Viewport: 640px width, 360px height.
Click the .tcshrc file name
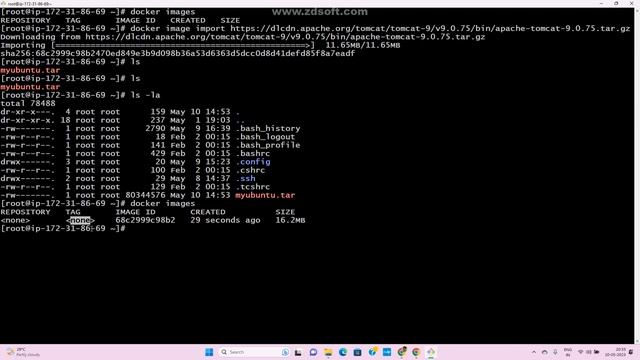pyautogui.click(x=253, y=187)
